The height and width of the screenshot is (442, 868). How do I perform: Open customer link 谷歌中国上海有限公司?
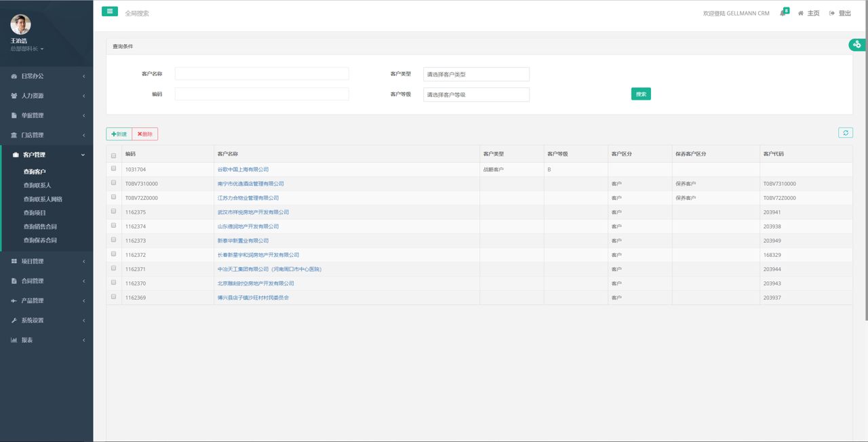tap(243, 169)
